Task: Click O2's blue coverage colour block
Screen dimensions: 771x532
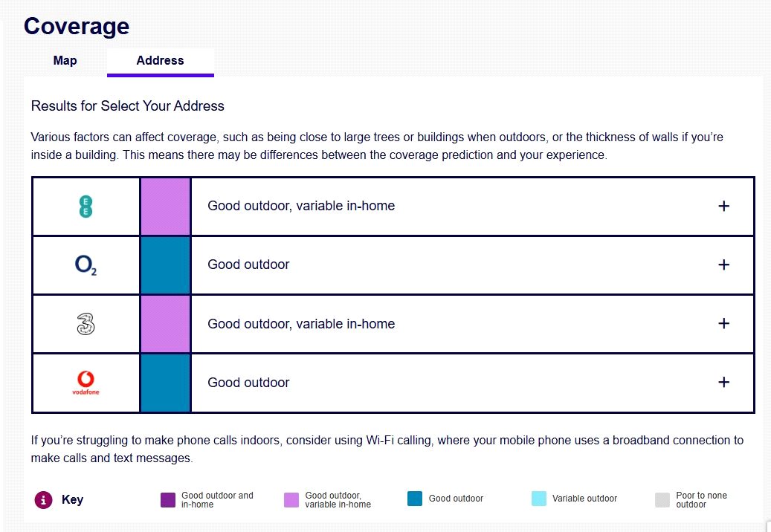Action: coord(165,265)
